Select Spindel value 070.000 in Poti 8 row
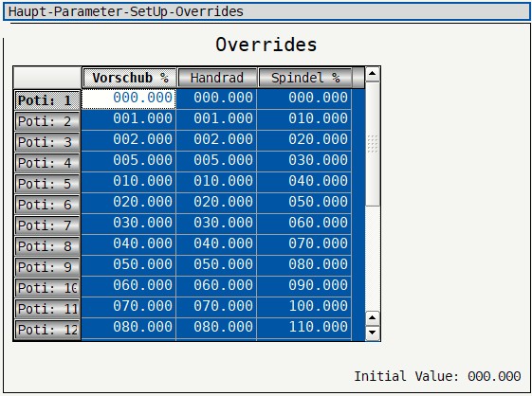 (304, 244)
